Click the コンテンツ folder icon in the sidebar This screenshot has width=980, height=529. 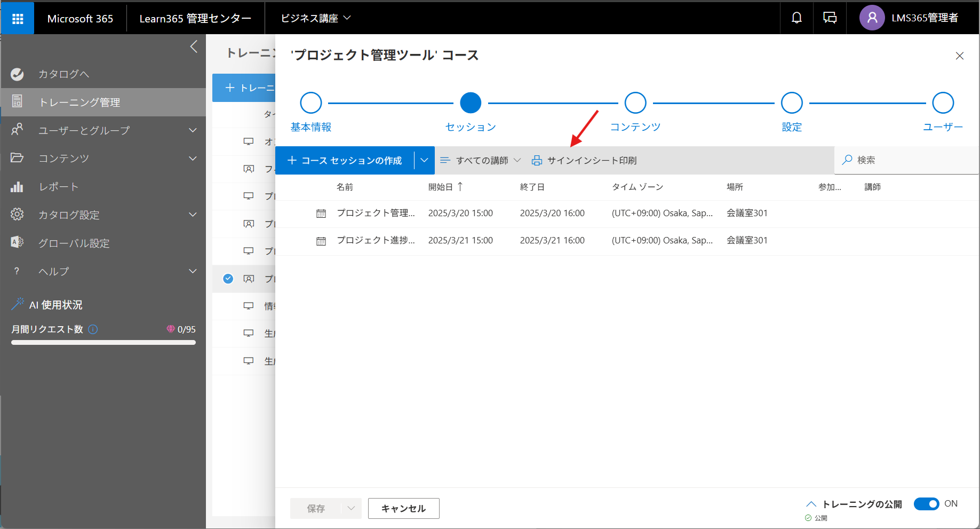(x=17, y=158)
